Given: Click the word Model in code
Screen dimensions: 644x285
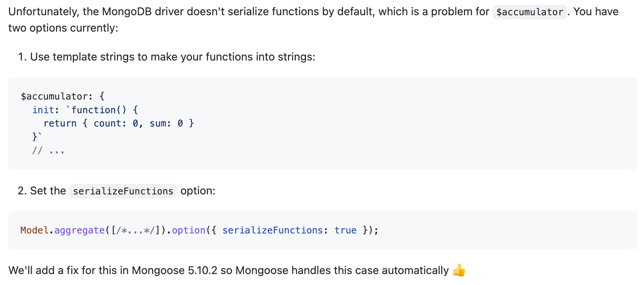Looking at the screenshot, I should (x=34, y=230).
